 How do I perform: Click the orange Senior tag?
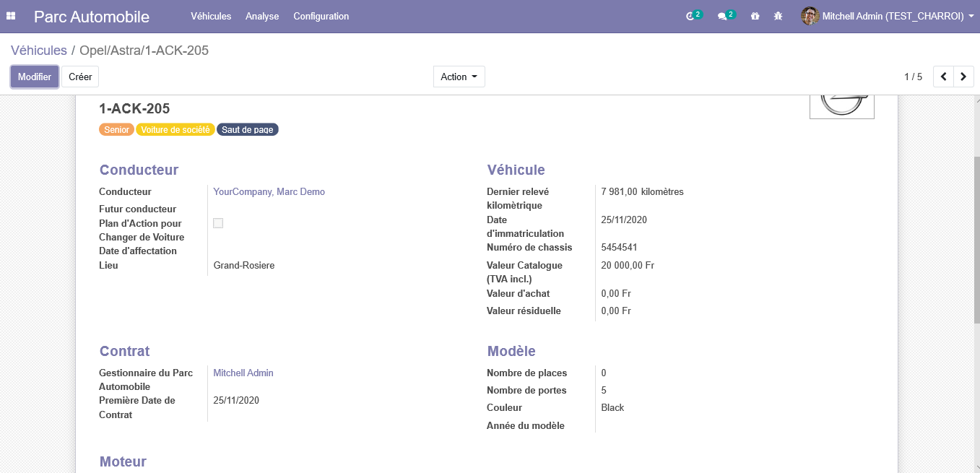(116, 130)
